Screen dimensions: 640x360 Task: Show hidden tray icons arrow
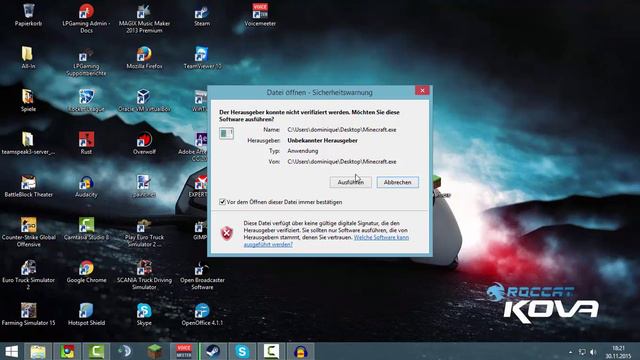(x=570, y=352)
